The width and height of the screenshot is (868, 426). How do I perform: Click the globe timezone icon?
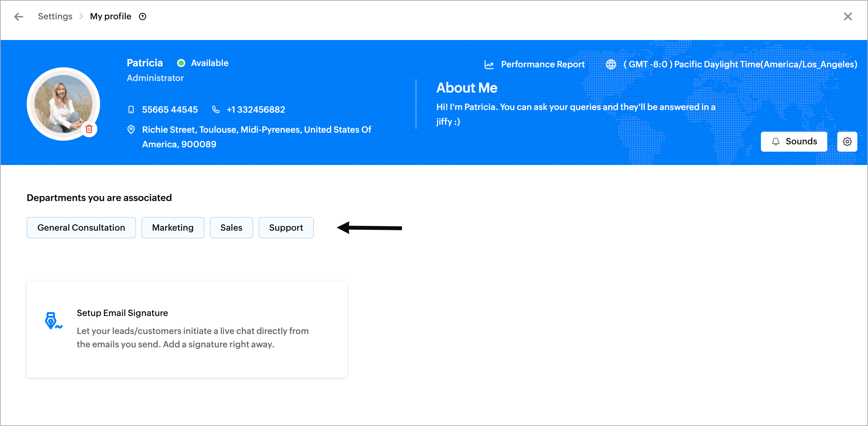[x=611, y=64]
